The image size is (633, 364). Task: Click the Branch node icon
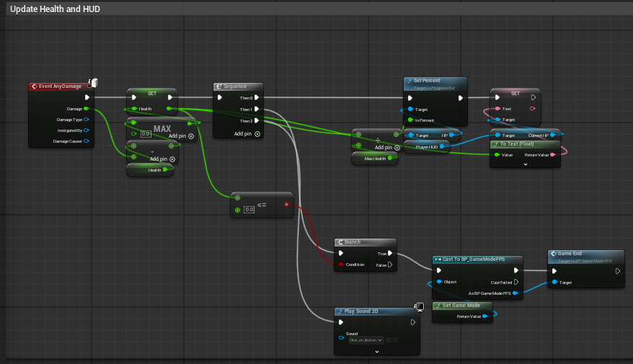(340, 242)
